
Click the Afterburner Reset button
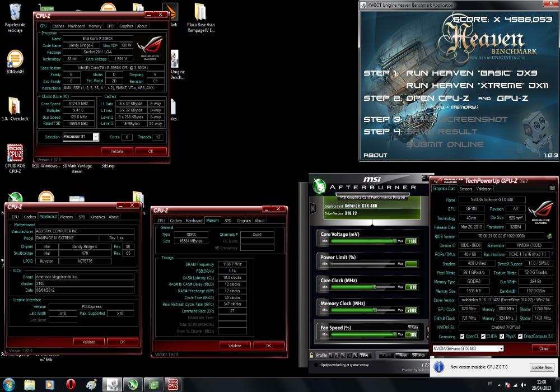click(403, 355)
